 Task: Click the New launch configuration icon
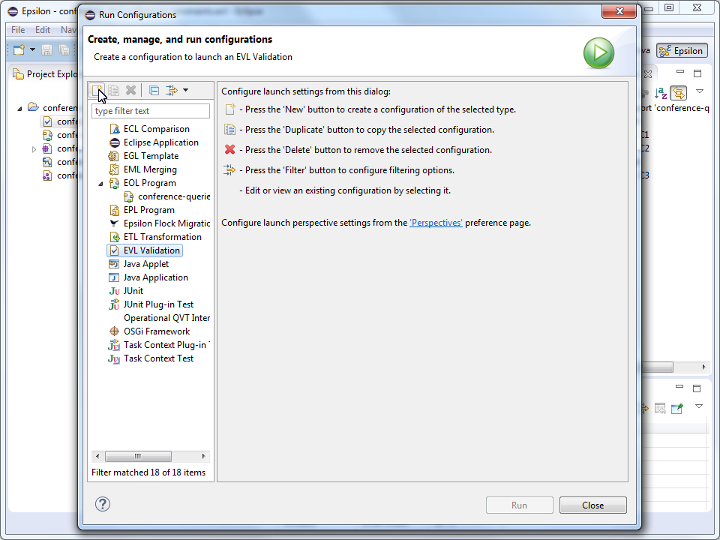click(98, 91)
